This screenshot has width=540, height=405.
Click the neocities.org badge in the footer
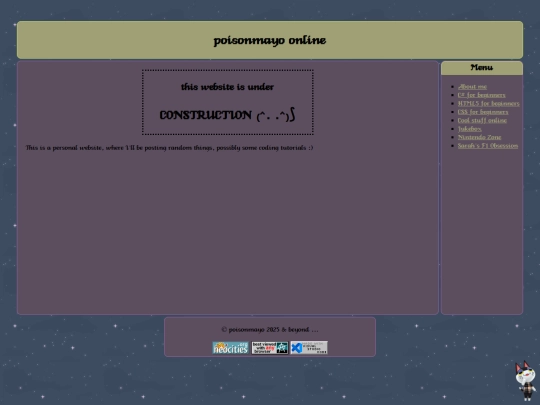[230, 348]
